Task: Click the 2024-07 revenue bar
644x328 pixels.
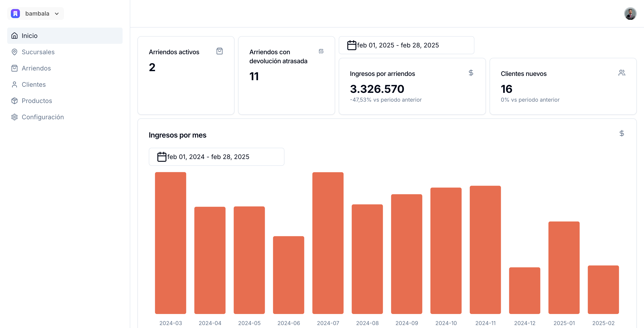Action: tap(328, 243)
